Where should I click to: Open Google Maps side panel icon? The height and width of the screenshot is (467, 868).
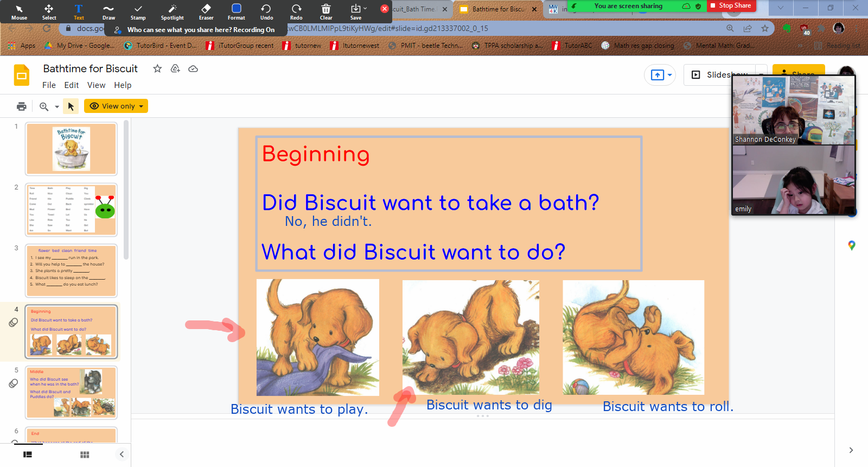(852, 246)
